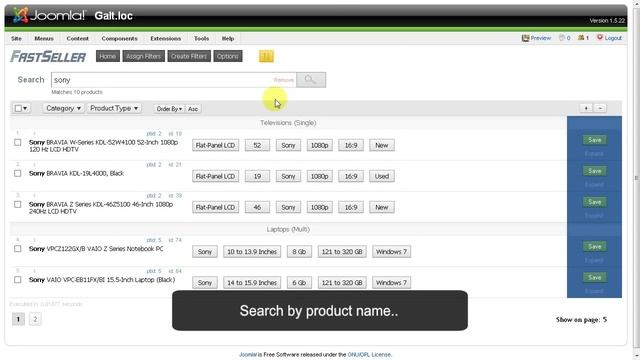Tick checkbox for Sony VAIO VPC-EB11FX/BI laptop

pyautogui.click(x=18, y=280)
